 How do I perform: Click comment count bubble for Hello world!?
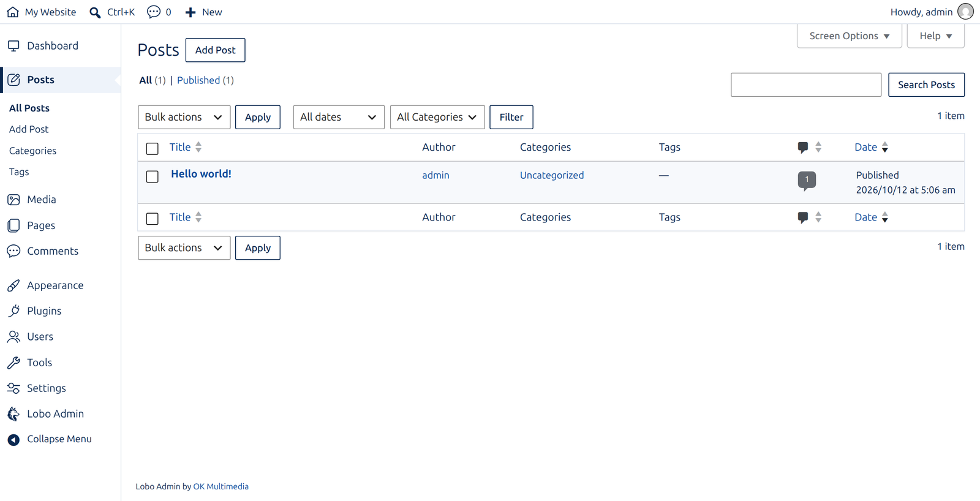click(x=807, y=181)
